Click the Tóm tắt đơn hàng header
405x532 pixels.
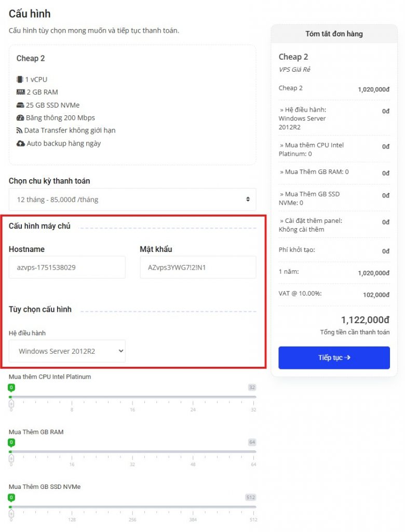pos(334,34)
